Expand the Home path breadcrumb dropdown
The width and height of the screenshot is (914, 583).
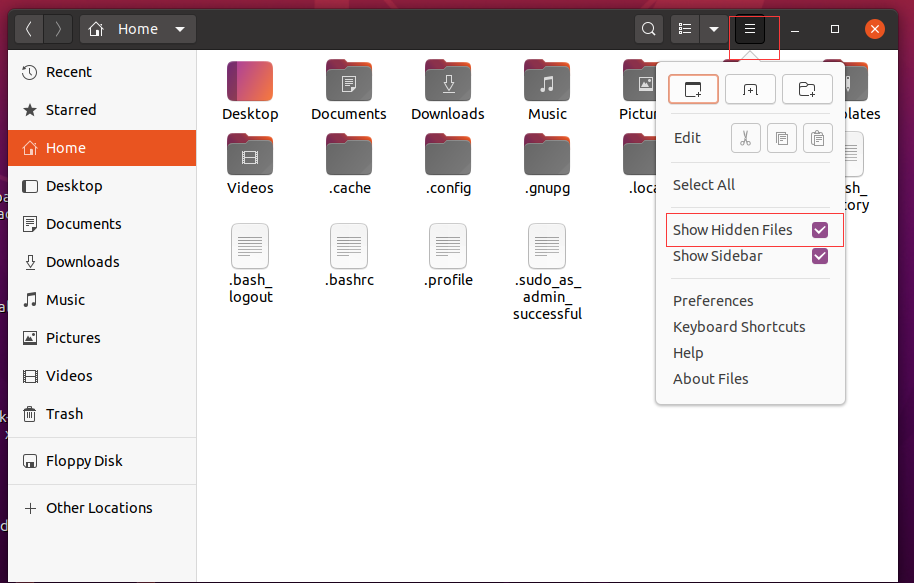[x=180, y=29]
